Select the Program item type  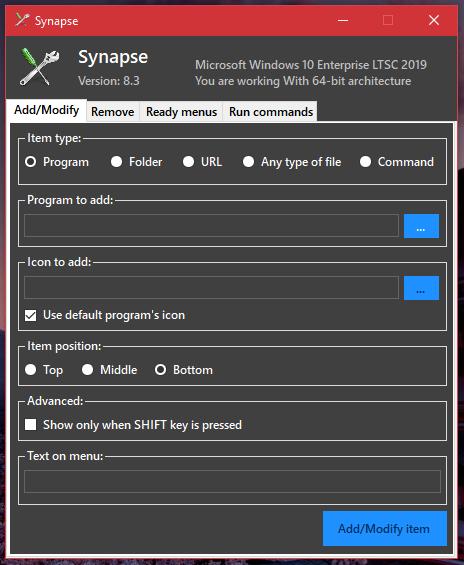point(57,162)
